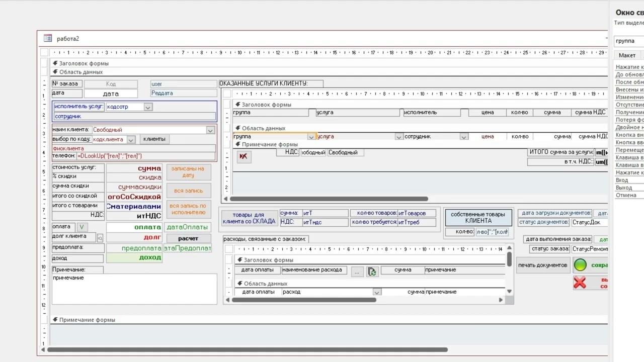Select the green доход field
The width and height of the screenshot is (644, 362).
[x=134, y=257]
